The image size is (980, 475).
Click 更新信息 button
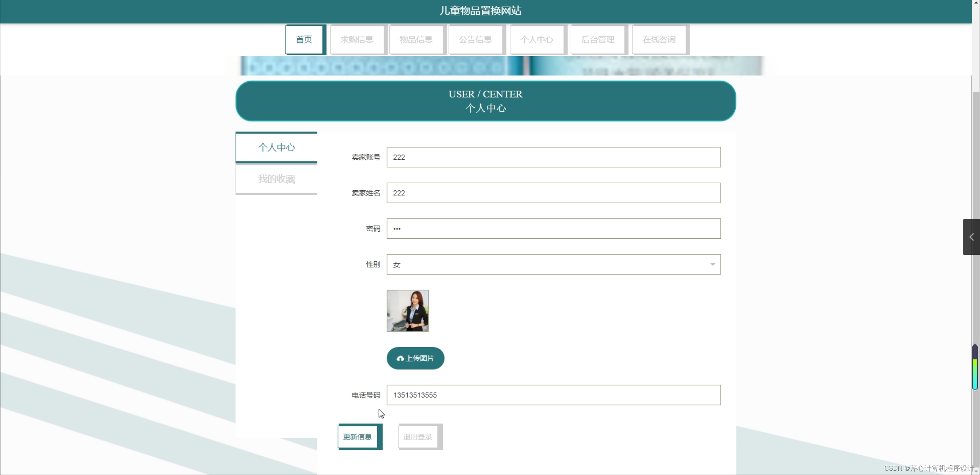(x=357, y=437)
